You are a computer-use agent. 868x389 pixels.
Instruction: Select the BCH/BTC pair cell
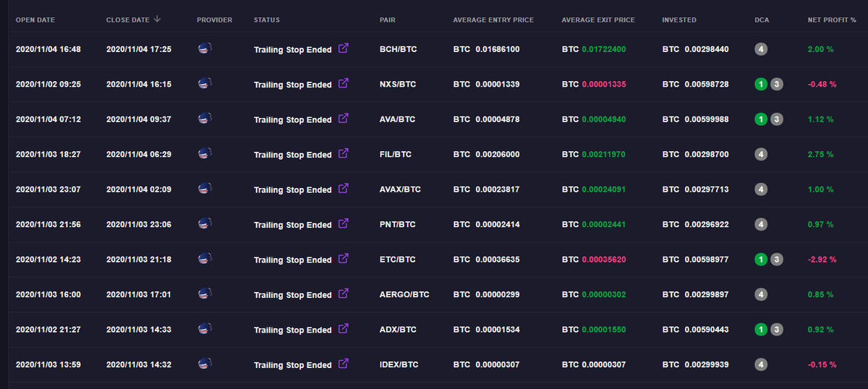[x=398, y=50]
